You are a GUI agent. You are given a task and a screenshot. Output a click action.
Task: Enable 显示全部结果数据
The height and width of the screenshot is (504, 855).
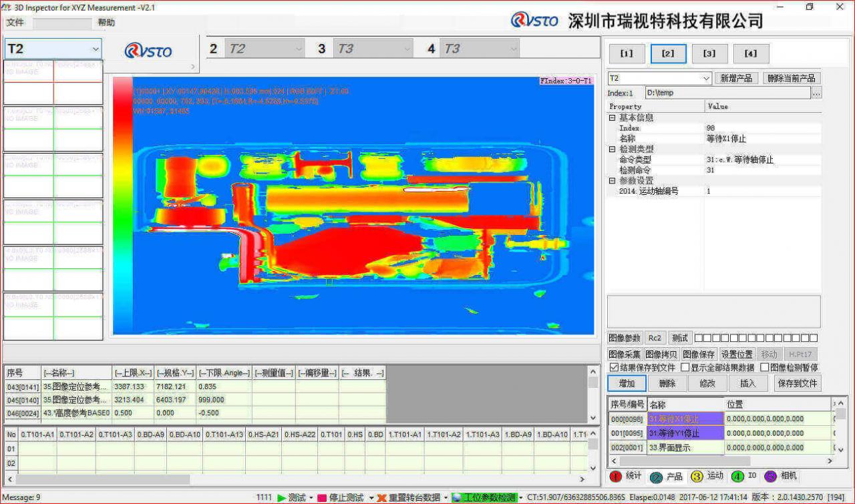pos(685,366)
